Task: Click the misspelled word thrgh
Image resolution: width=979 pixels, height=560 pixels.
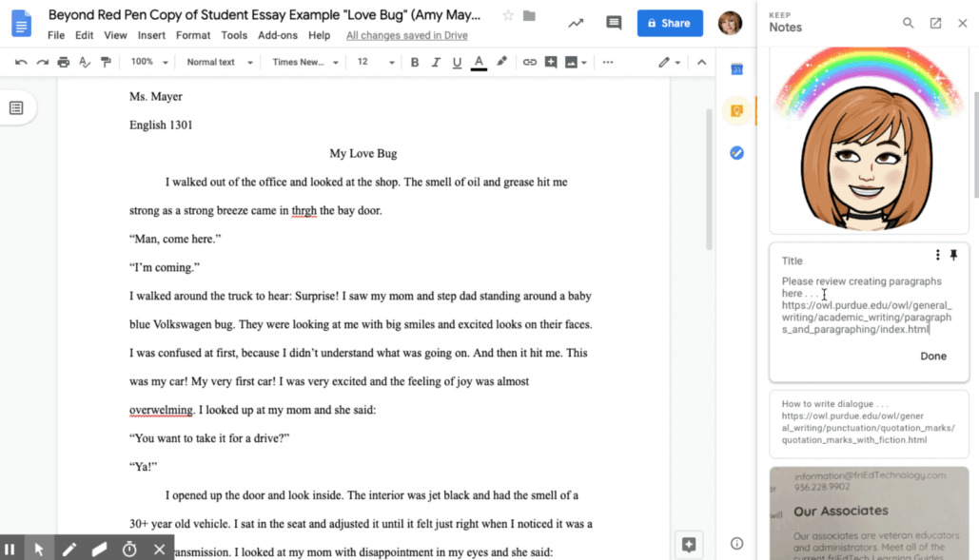Action: 304,211
